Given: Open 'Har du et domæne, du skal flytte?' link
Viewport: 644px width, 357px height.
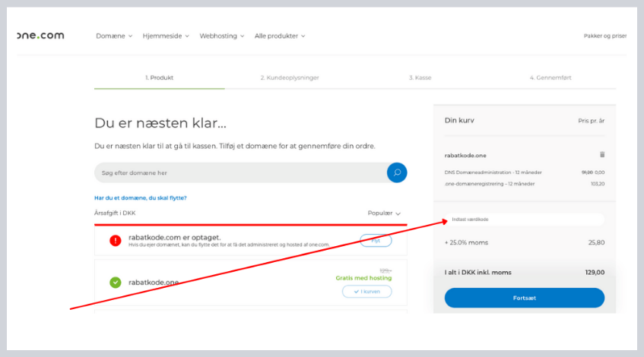Looking at the screenshot, I should pos(140,197).
